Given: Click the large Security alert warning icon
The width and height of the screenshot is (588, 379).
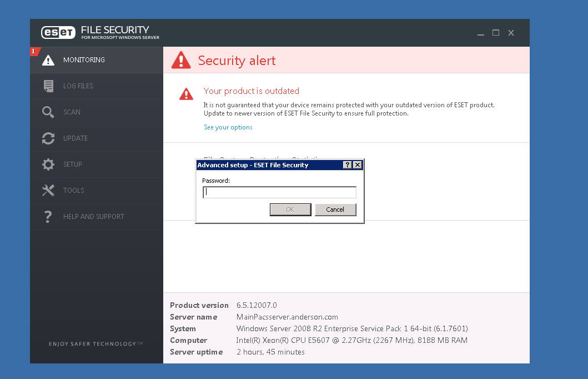Looking at the screenshot, I should tap(181, 60).
